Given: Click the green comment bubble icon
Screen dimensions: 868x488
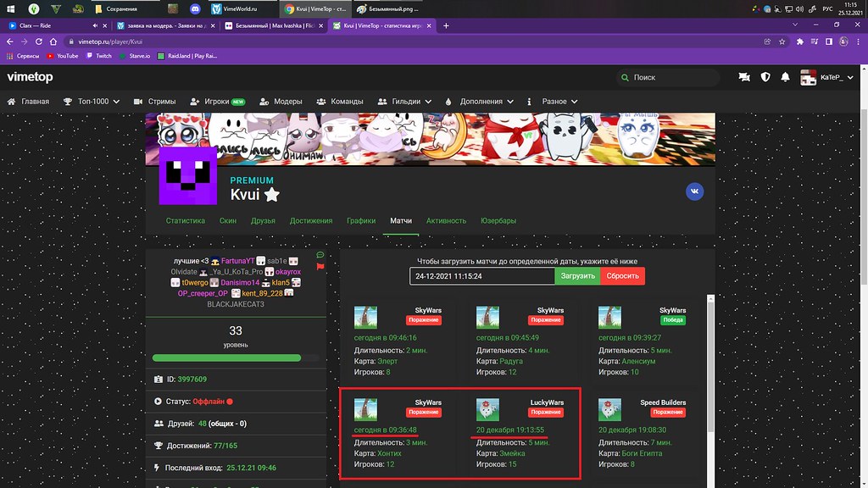Looking at the screenshot, I should coord(320,255).
